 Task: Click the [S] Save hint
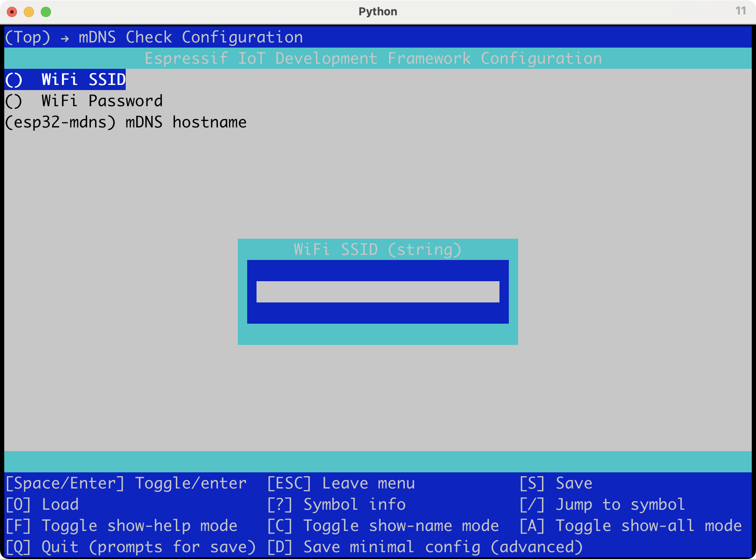pos(556,483)
